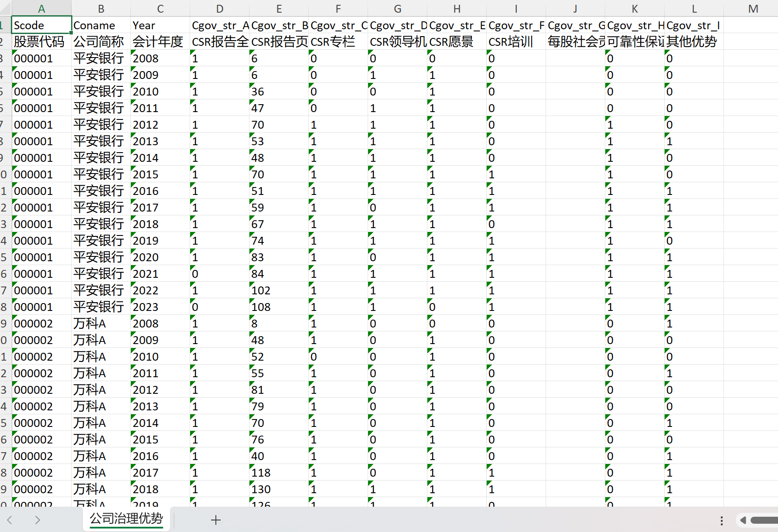Click the 2023 year cell for 平安银行
Image resolution: width=778 pixels, height=532 pixels.
(160, 307)
